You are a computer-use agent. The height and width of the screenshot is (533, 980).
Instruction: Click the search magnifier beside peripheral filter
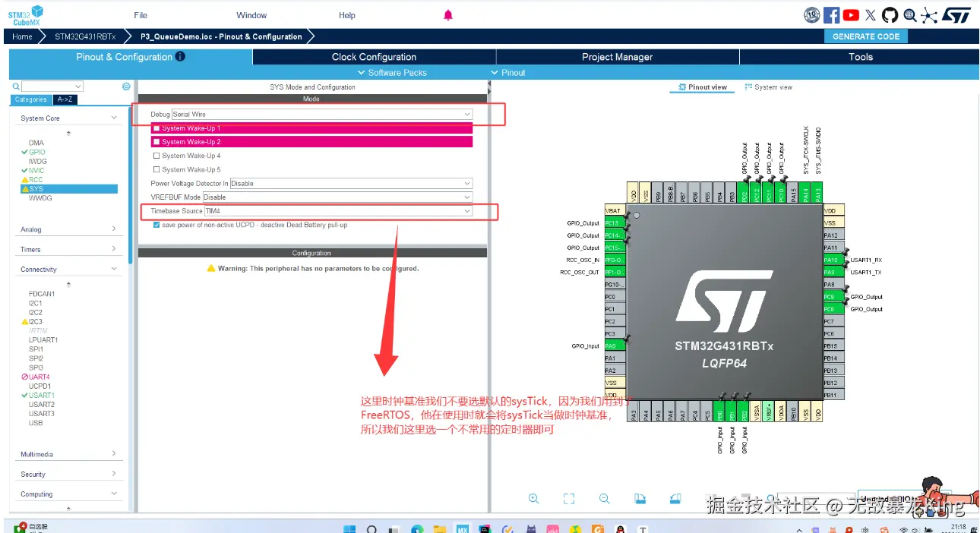coord(16,87)
